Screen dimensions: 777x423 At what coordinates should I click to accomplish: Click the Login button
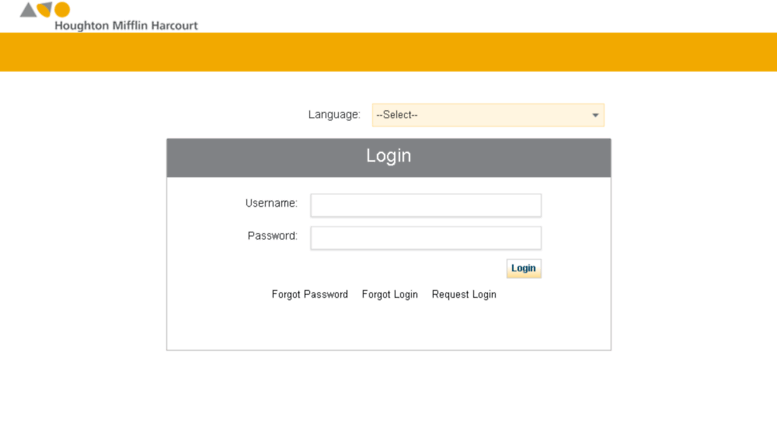[524, 268]
